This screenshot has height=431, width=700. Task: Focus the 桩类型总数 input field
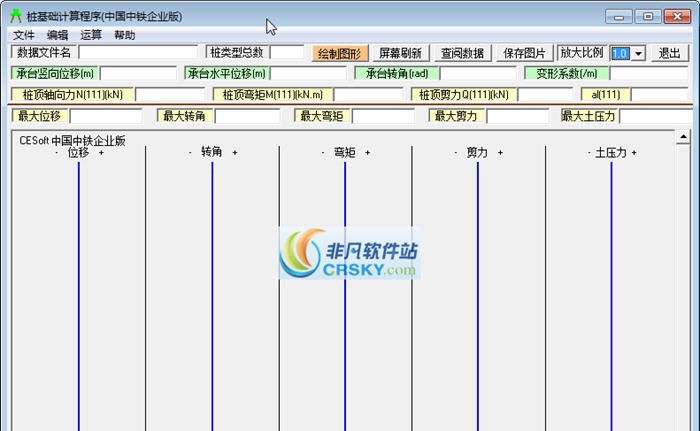(x=287, y=52)
